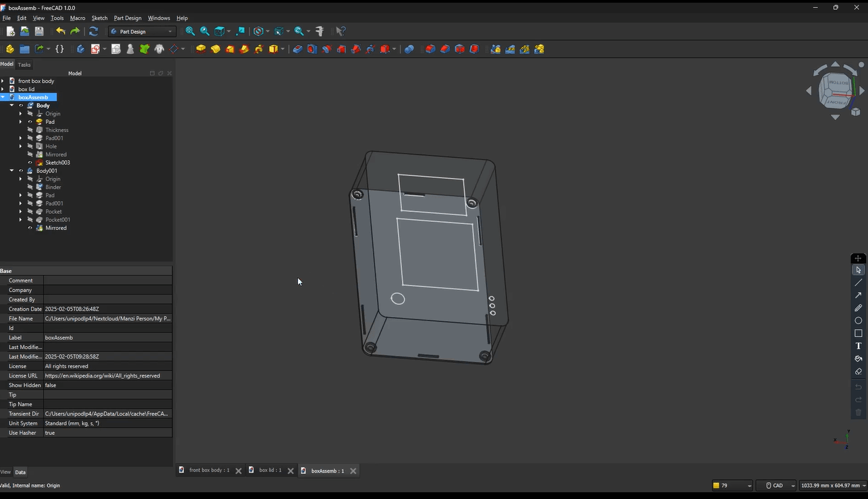Open the Measure distance caliper tool
This screenshot has height=499, width=868.
pos(320,31)
